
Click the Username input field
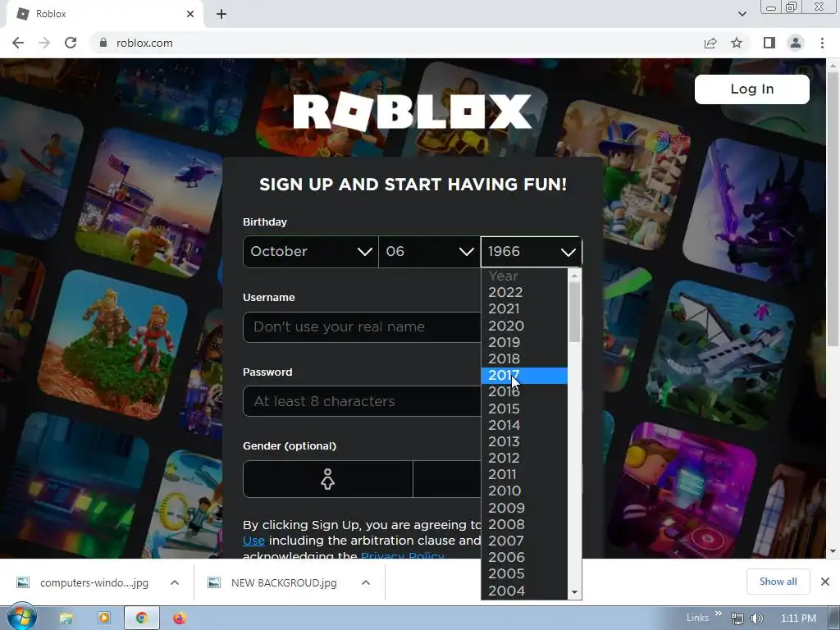coord(362,326)
